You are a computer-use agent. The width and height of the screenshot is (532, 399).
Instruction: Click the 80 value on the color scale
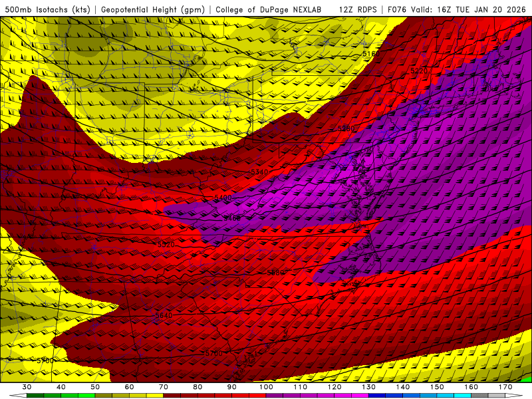coord(198,387)
